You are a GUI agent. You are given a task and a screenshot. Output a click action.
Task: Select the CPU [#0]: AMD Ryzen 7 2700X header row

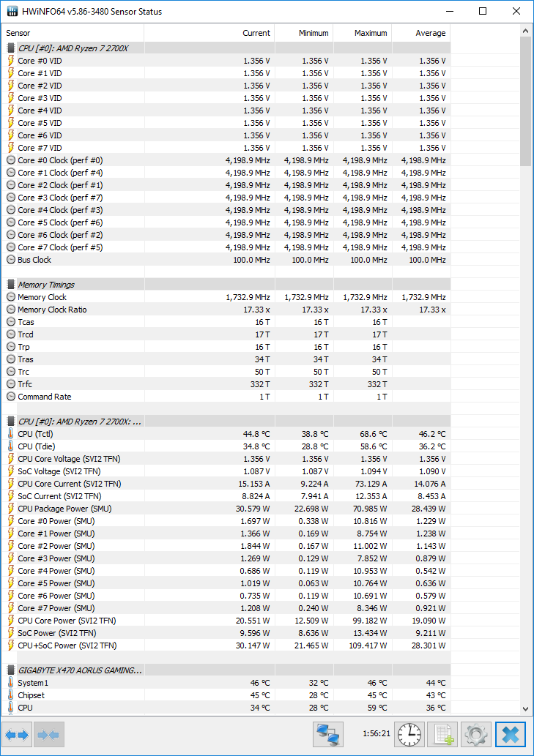click(226, 48)
